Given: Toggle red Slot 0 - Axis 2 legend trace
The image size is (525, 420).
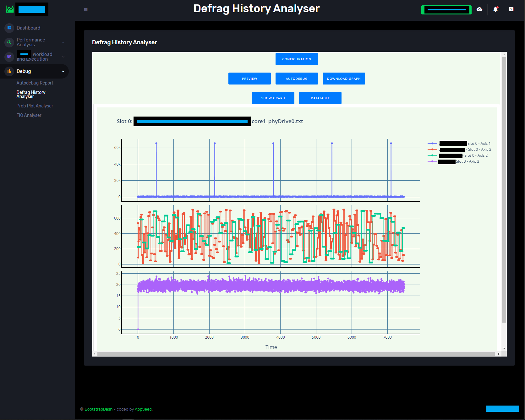Looking at the screenshot, I should (459, 150).
